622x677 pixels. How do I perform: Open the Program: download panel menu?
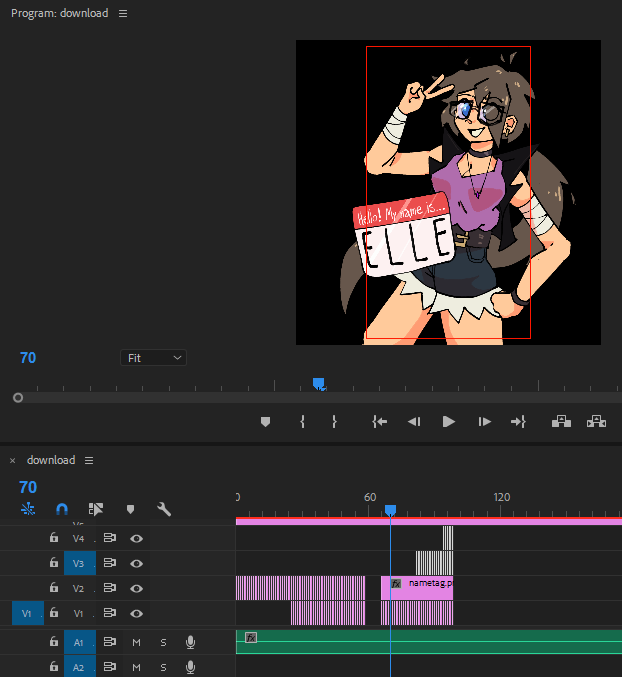(123, 14)
